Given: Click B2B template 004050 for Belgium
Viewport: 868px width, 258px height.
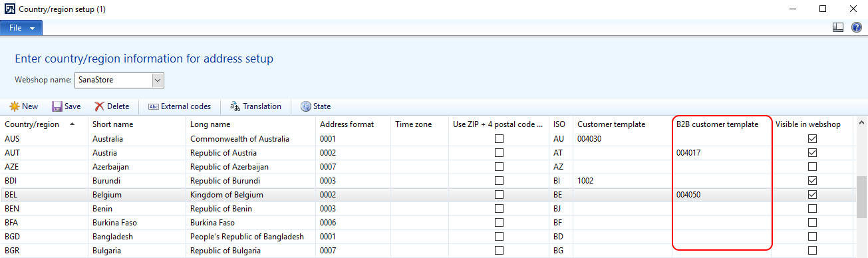Looking at the screenshot, I should tap(721, 195).
